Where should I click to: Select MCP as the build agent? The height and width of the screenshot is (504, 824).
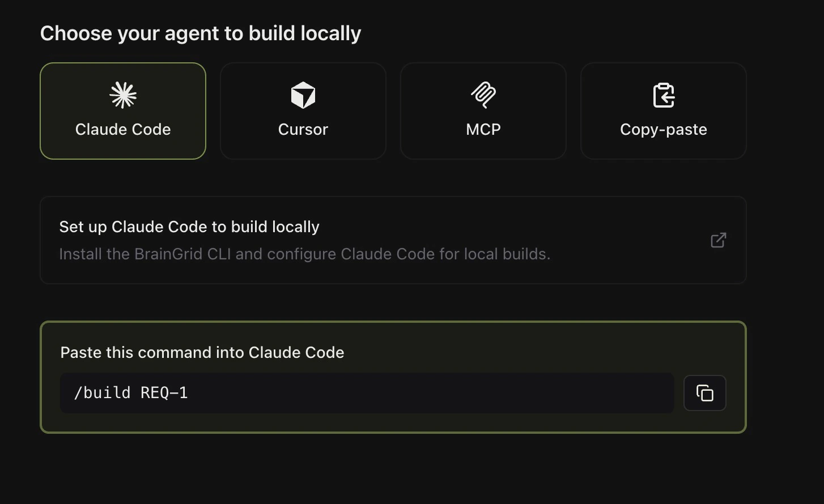pos(483,110)
